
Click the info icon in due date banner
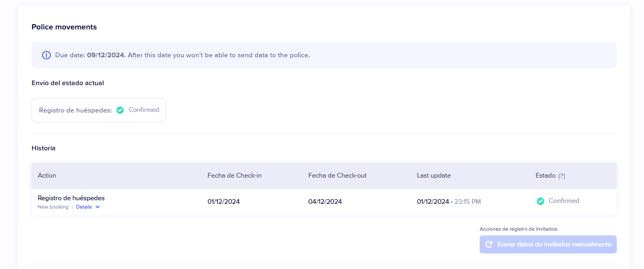(x=47, y=55)
